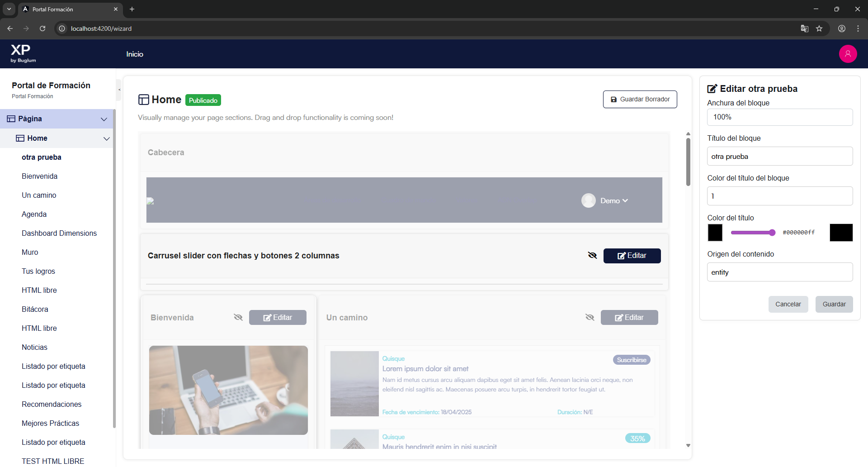868x467 pixels.
Task: Open the browser three-dot menu
Action: coord(858,29)
